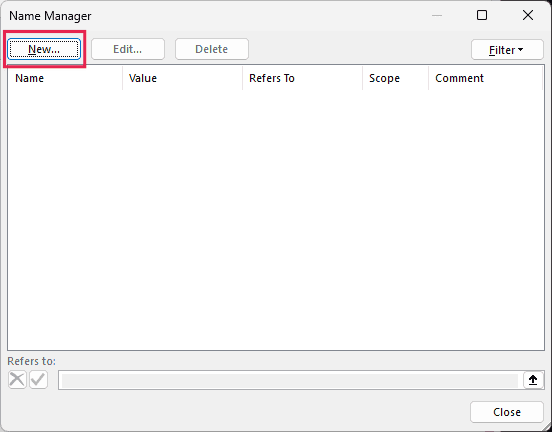Click the New... button

click(44, 49)
